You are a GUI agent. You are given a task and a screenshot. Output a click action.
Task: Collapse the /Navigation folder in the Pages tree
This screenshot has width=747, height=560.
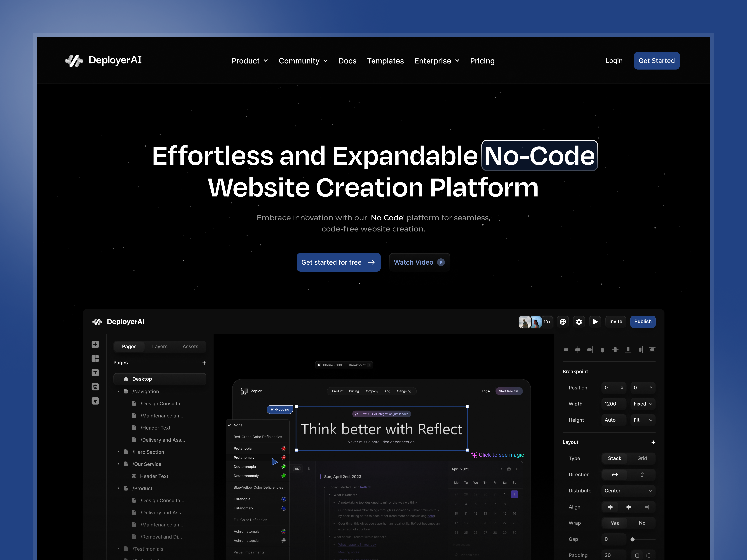click(119, 391)
